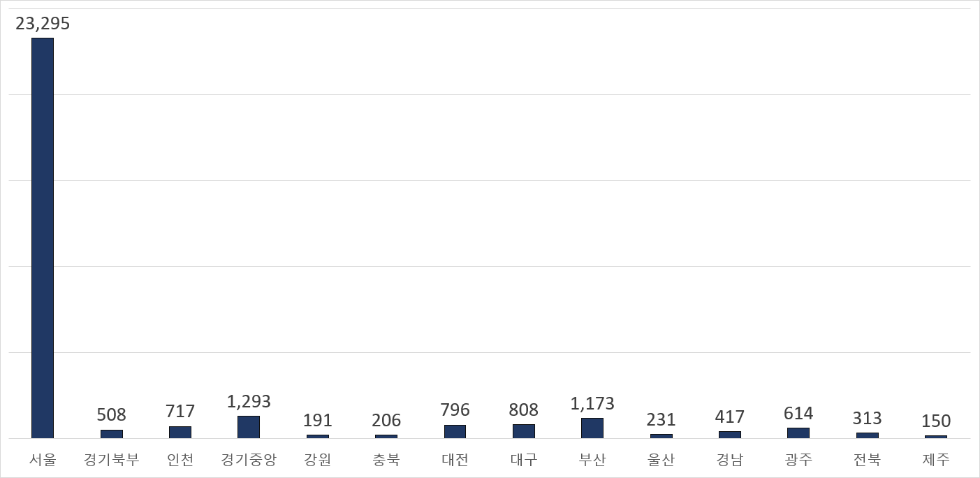Click the 인천 bar

point(180,433)
